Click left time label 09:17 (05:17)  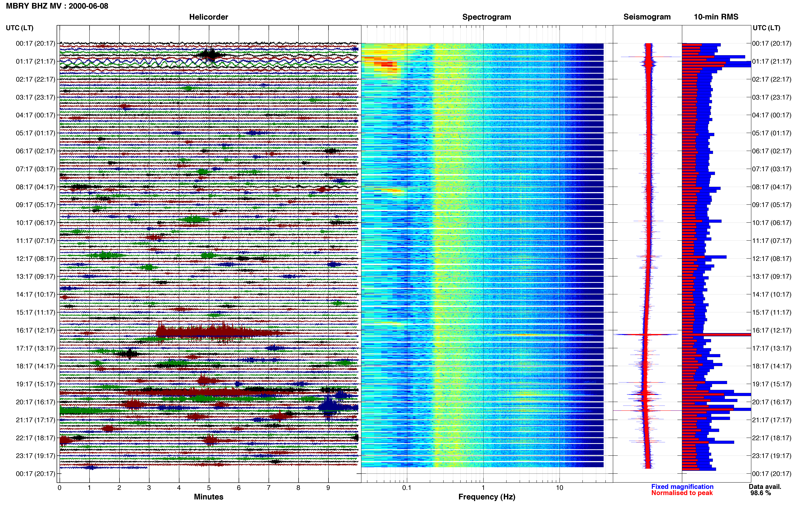36,205
